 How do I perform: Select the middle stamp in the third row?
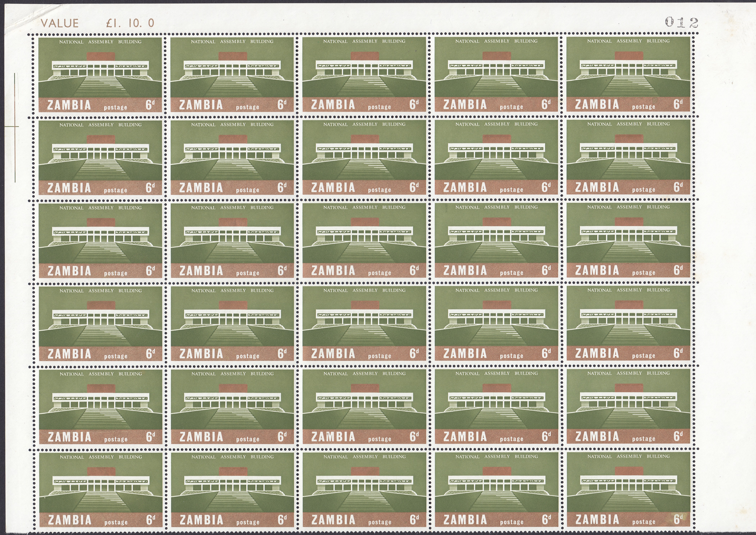click(x=364, y=240)
